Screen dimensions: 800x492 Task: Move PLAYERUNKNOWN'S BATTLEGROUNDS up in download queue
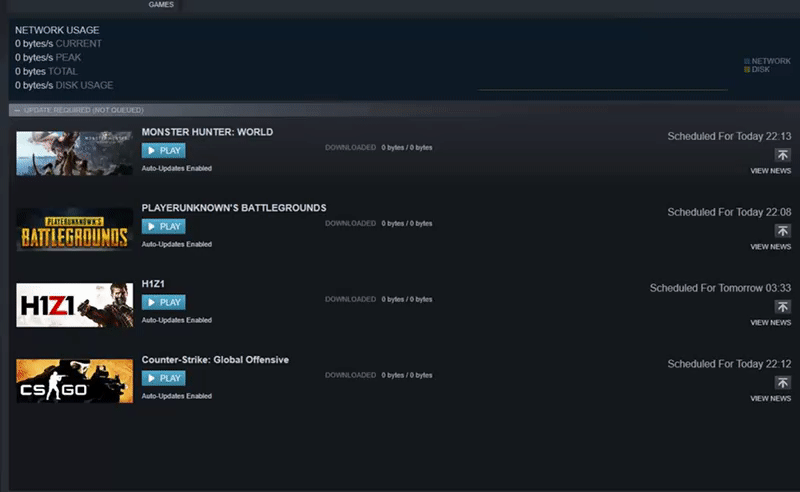point(783,231)
